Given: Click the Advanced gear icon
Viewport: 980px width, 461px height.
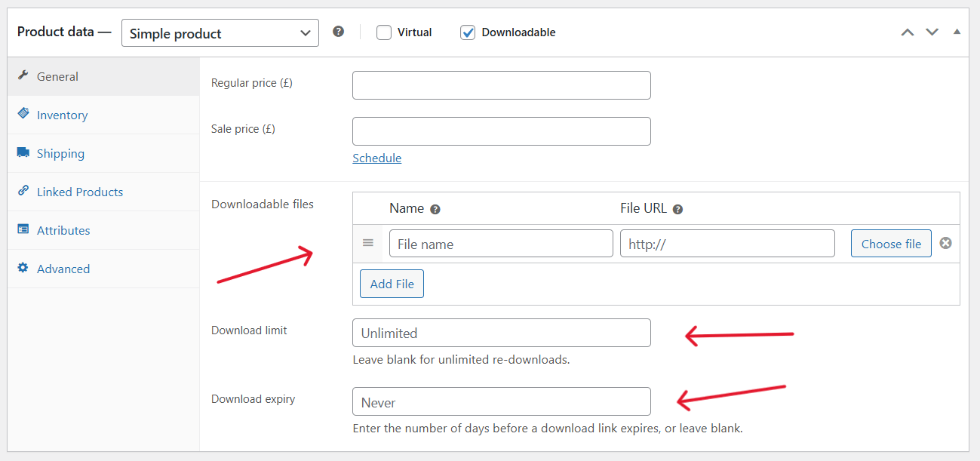Looking at the screenshot, I should coord(23,268).
